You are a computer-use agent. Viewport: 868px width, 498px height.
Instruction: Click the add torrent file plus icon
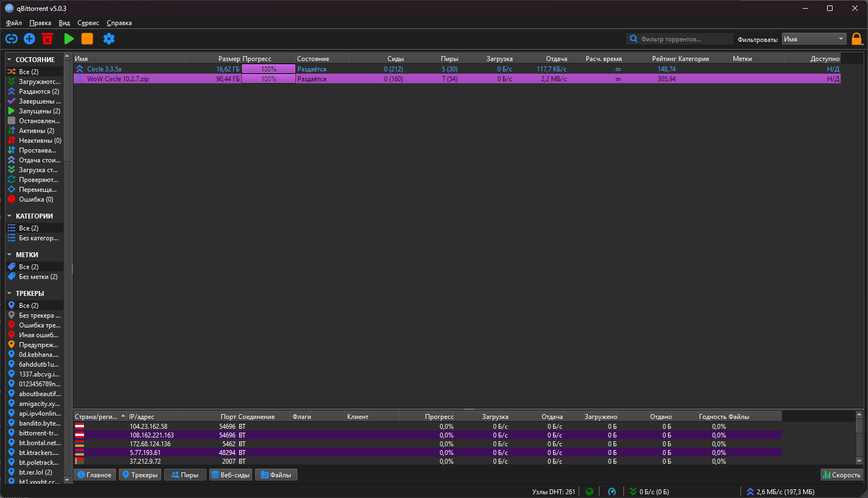tap(29, 39)
